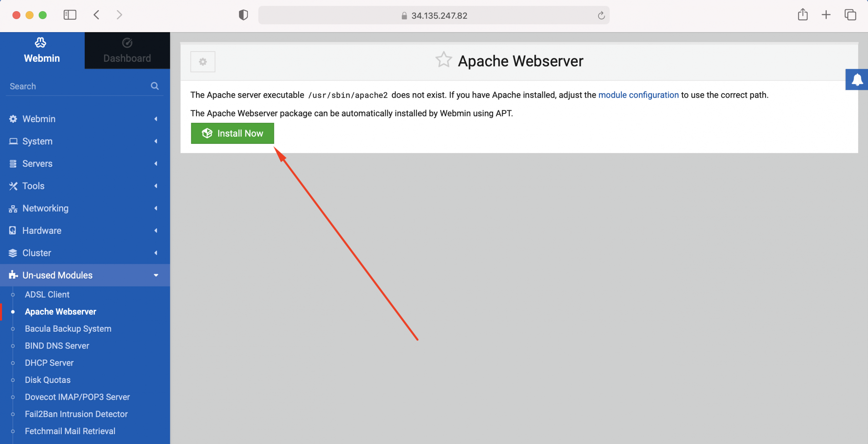The width and height of the screenshot is (868, 444).
Task: Click the Tools wrench icon
Action: coord(13,186)
